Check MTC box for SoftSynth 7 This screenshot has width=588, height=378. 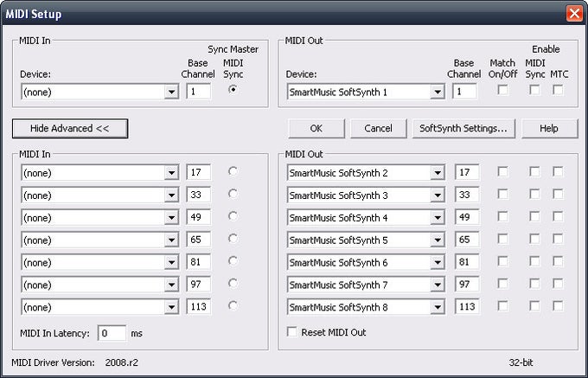click(x=558, y=284)
